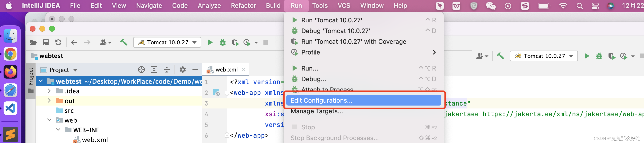Open Safari from the Dock

(x=10, y=90)
